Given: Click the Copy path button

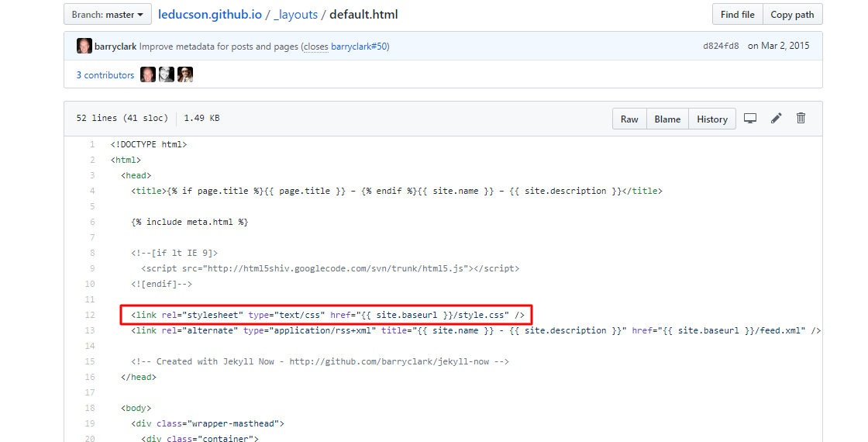Looking at the screenshot, I should click(792, 15).
